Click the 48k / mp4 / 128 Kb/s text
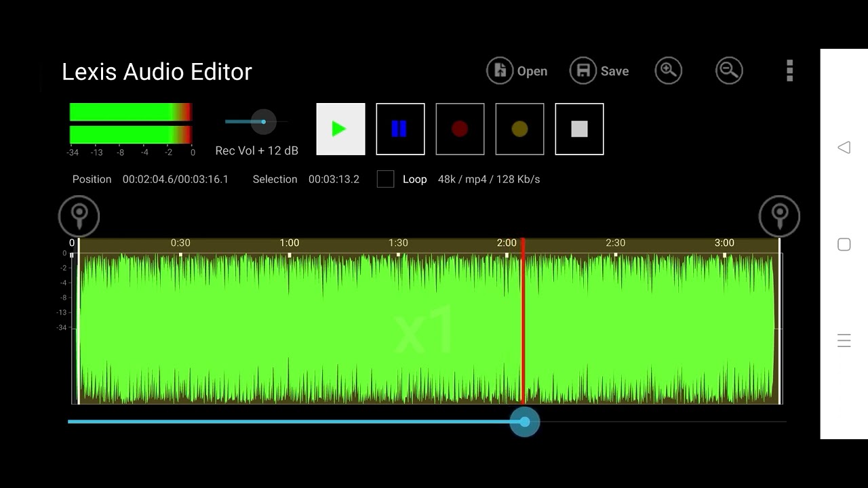Image resolution: width=868 pixels, height=488 pixels. click(x=489, y=179)
